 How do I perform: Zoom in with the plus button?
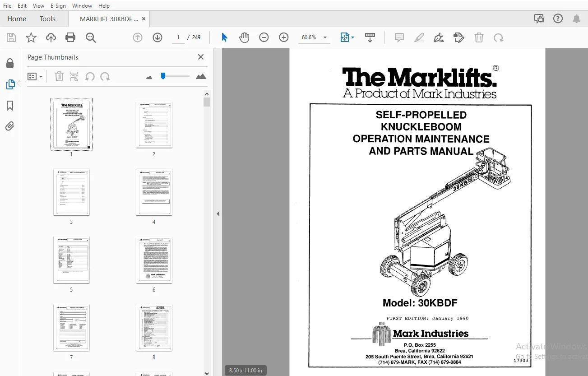click(284, 37)
